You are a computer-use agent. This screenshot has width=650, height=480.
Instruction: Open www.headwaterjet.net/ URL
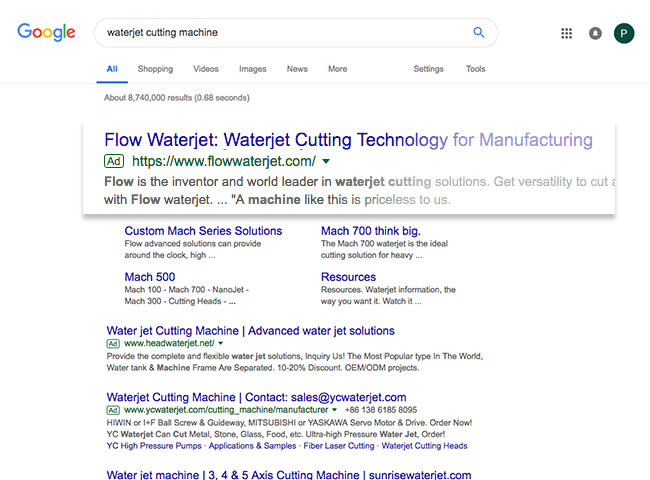pyautogui.click(x=169, y=343)
